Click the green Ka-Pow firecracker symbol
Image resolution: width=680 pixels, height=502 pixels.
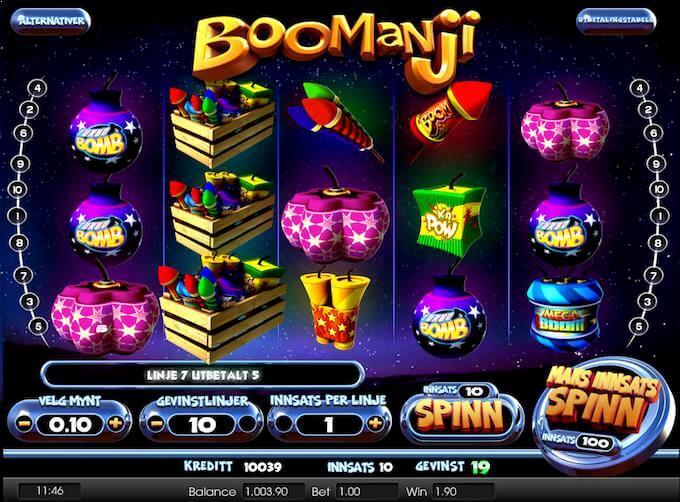pos(448,217)
